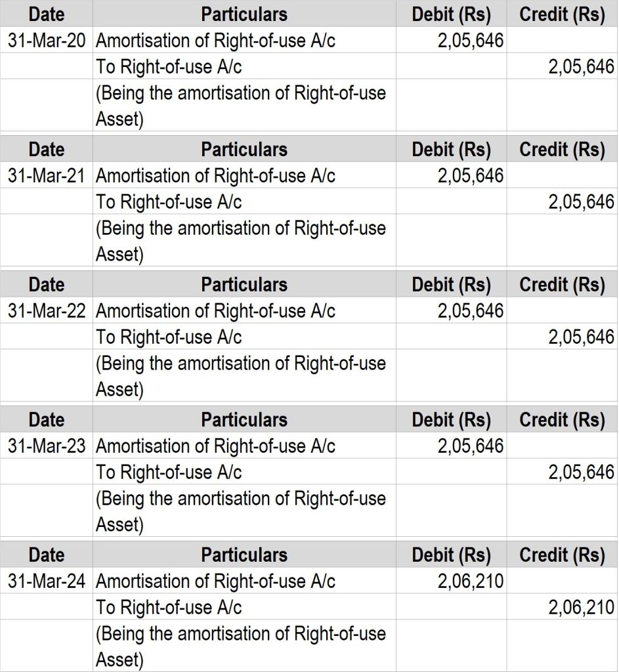Click the topmost Credit (Rs) header

tap(562, 14)
